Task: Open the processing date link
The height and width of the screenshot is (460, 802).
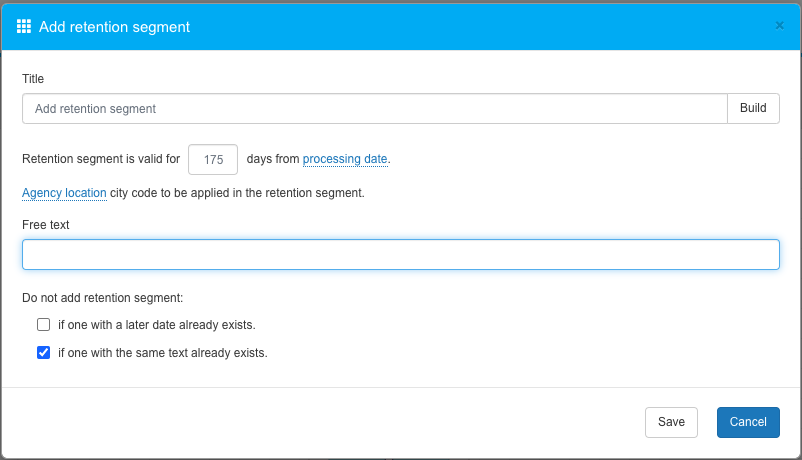Action: tap(345, 159)
